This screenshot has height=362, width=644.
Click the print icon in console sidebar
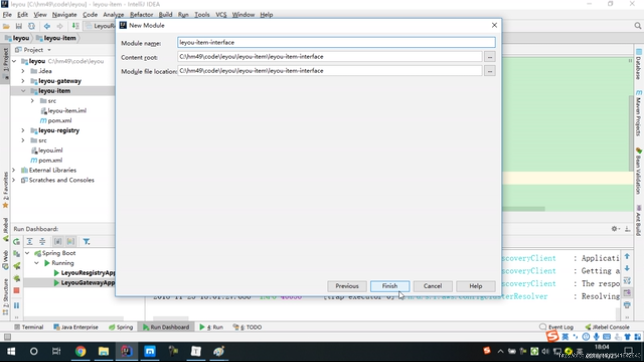point(627,305)
